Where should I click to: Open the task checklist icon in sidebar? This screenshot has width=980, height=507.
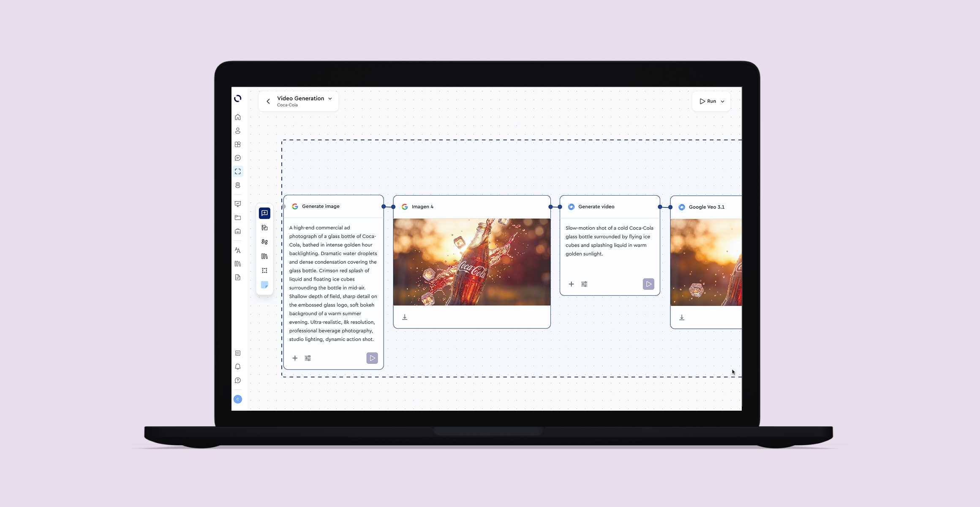pos(238,353)
